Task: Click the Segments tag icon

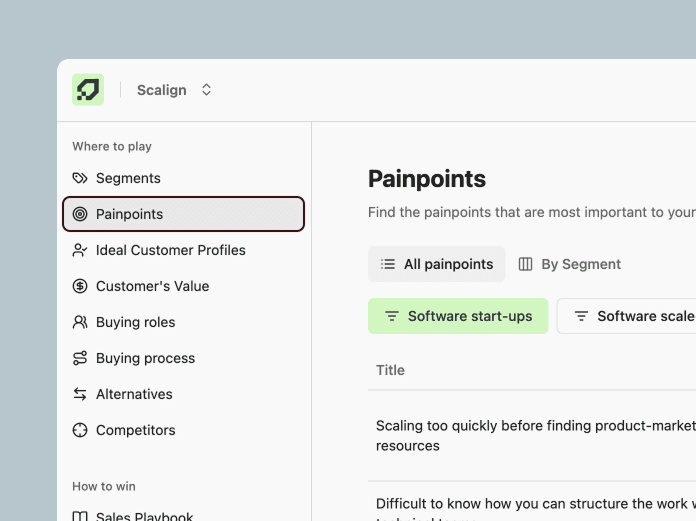Action: [80, 178]
